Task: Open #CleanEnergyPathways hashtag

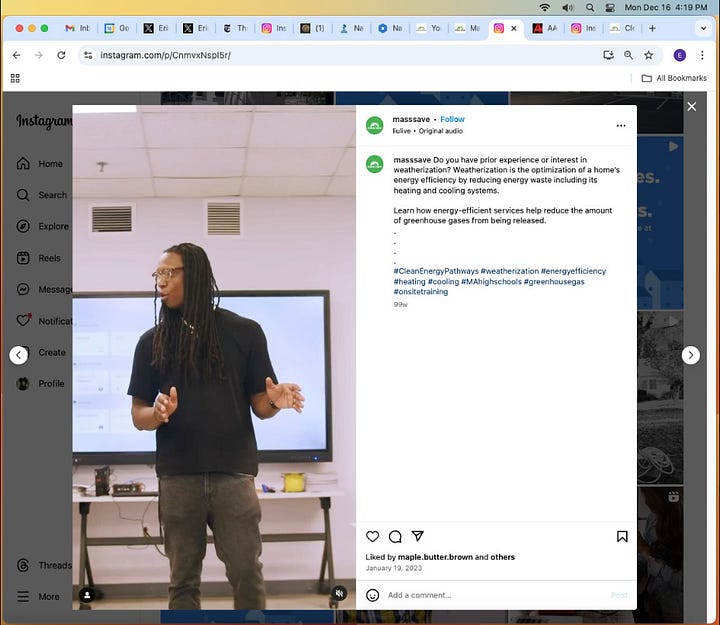Action: (436, 271)
